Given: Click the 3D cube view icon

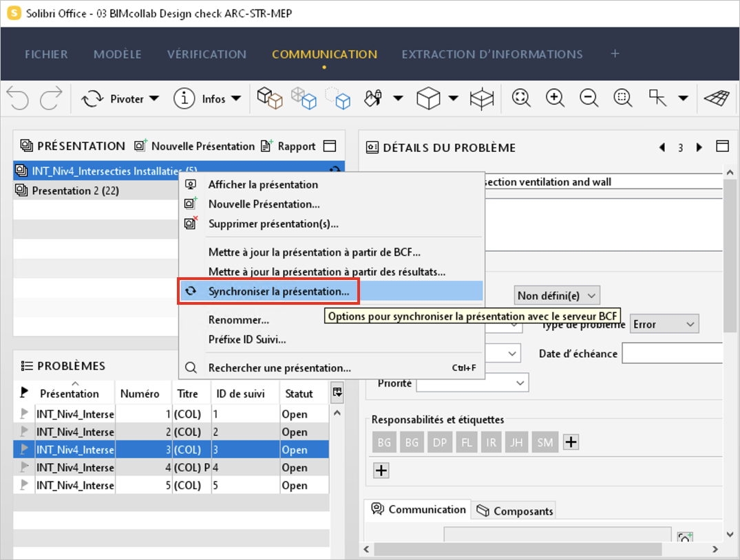Looking at the screenshot, I should click(428, 98).
